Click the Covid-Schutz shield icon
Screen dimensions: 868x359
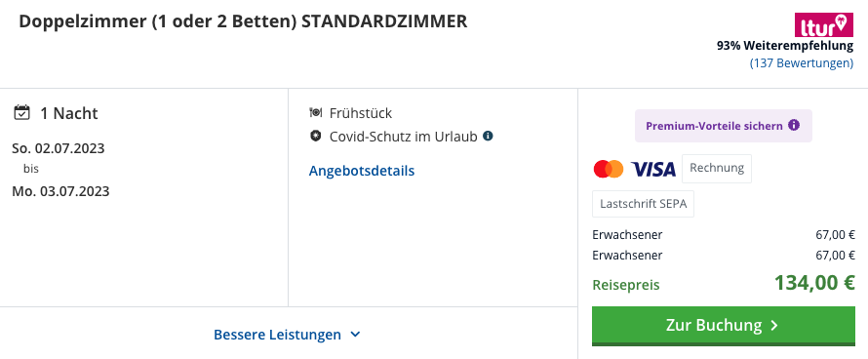tap(316, 136)
